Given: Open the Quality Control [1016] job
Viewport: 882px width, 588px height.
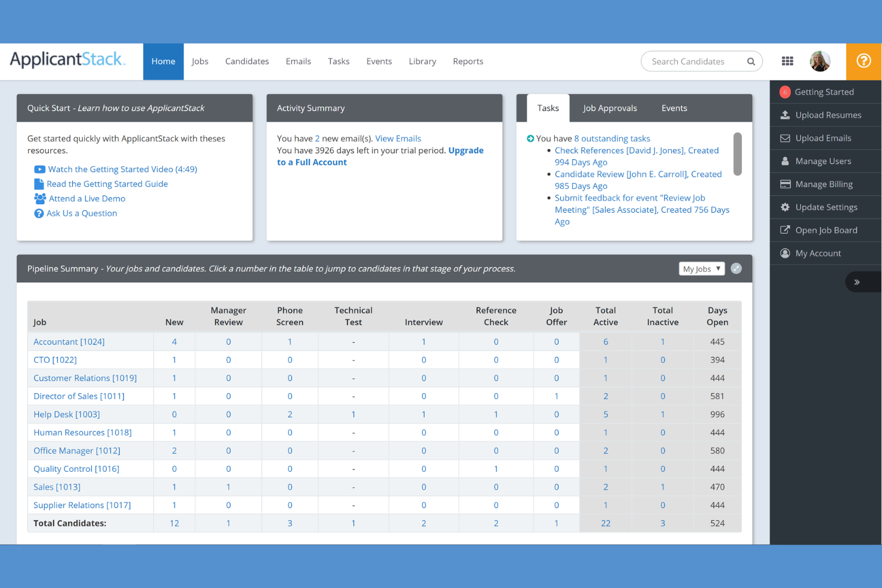Looking at the screenshot, I should [x=76, y=469].
